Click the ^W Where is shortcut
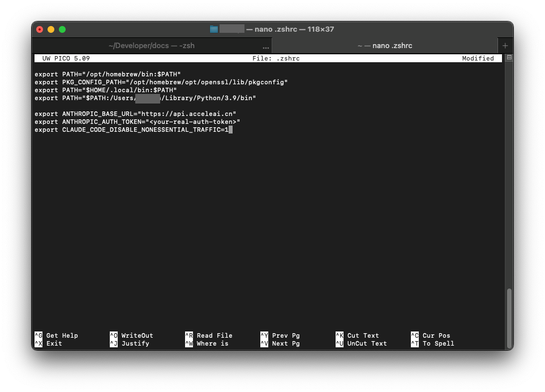The image size is (545, 392). pyautogui.click(x=207, y=343)
